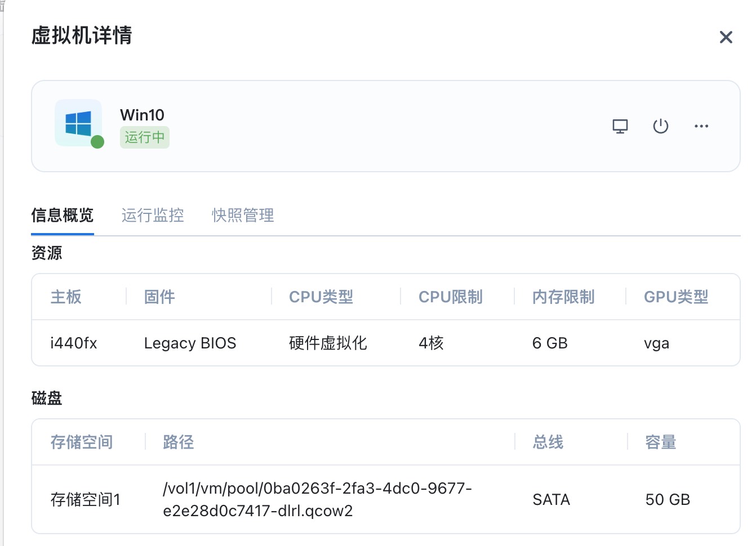Click the Win10 virtual machine name
The width and height of the screenshot is (756, 546).
142,115
